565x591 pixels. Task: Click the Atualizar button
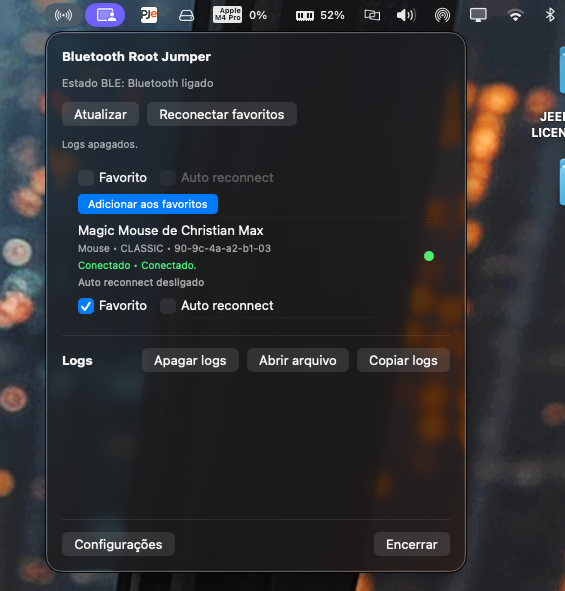100,114
